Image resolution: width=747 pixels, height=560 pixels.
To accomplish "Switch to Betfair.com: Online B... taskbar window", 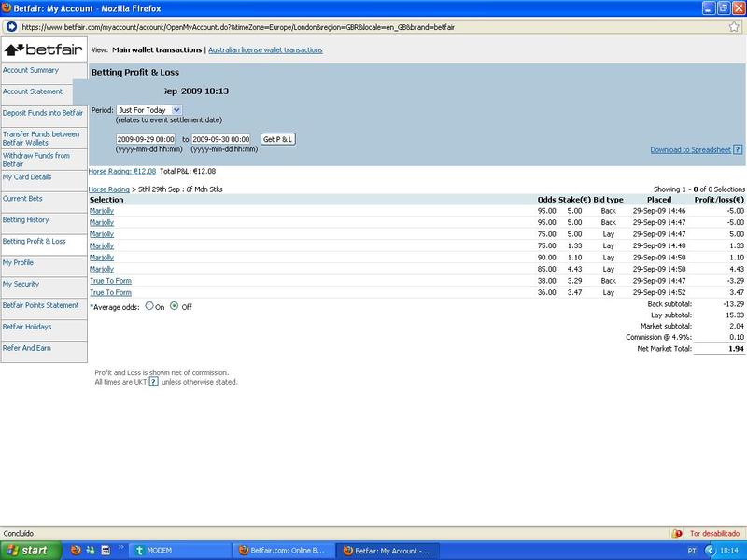I will [x=284, y=551].
